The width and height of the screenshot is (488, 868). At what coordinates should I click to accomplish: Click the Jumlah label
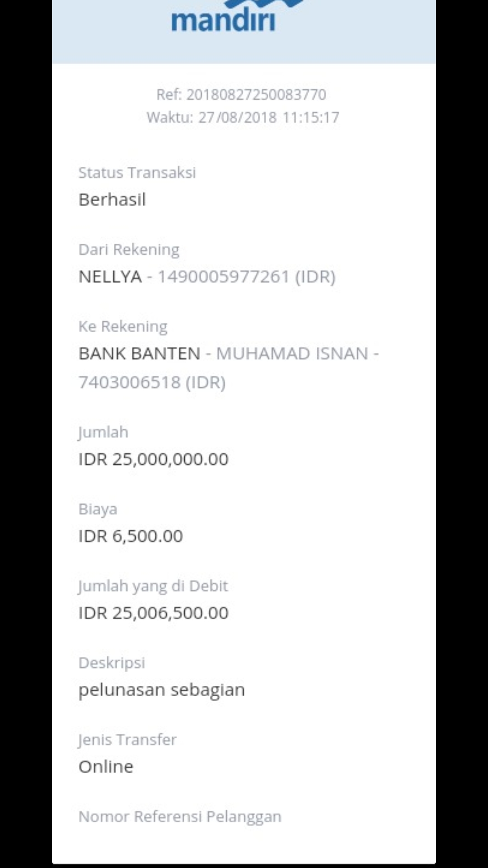point(103,432)
